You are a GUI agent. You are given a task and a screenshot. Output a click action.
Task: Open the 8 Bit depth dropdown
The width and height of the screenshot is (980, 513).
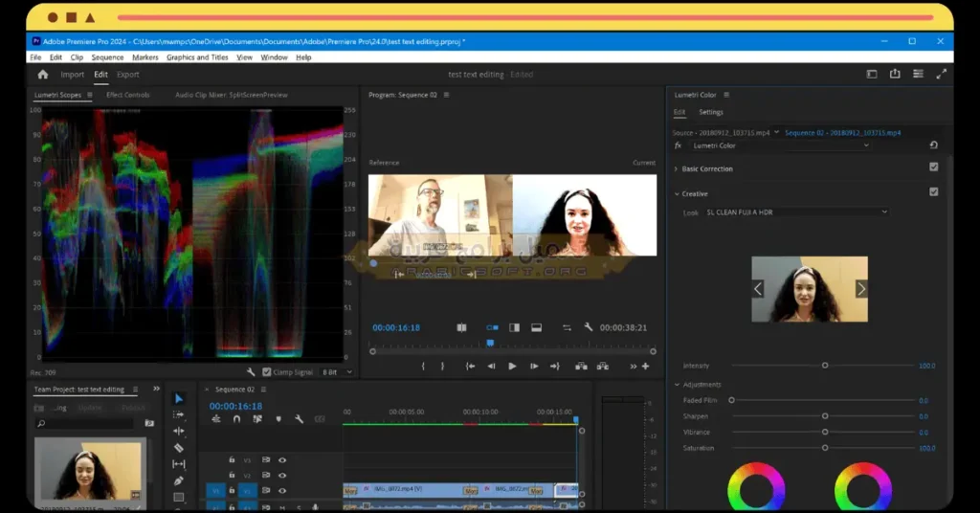(x=338, y=371)
